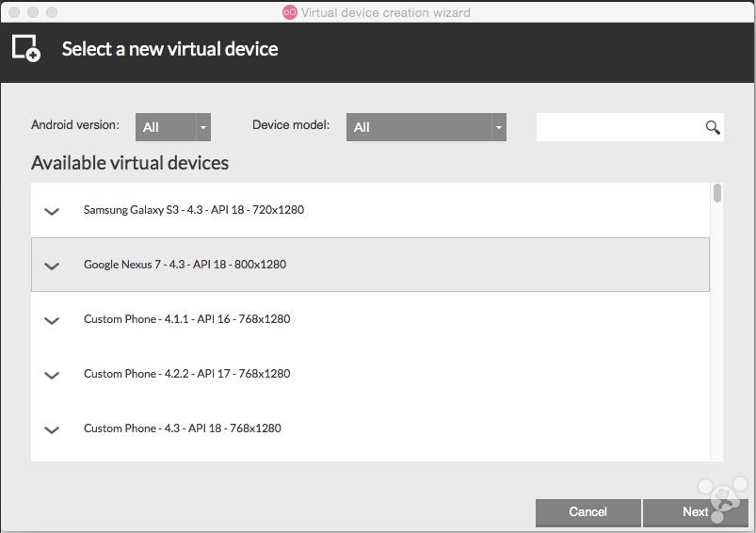Expand the Custom Phone 4.1.1 chevron
Screen dimensions: 756x533
[52, 320]
